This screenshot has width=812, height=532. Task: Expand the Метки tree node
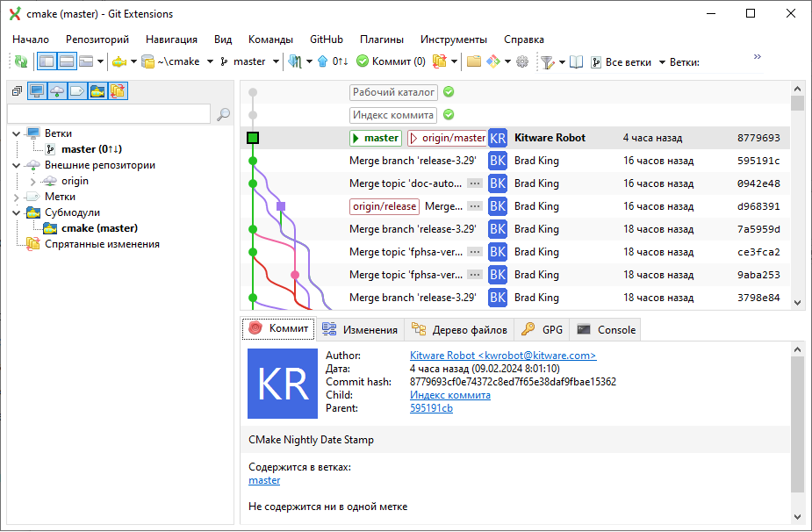point(17,197)
